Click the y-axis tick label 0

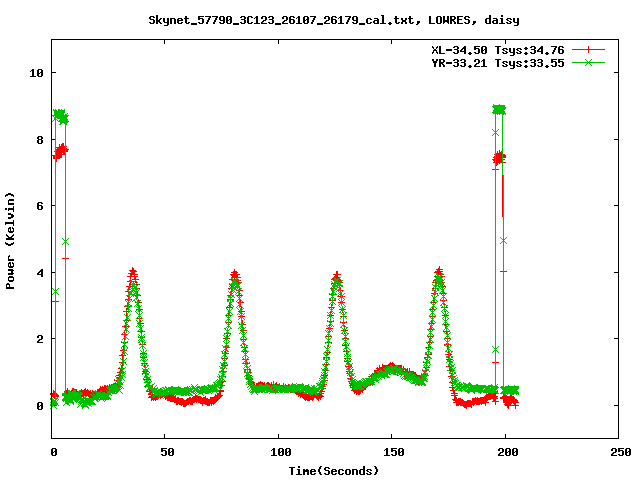click(x=40, y=406)
